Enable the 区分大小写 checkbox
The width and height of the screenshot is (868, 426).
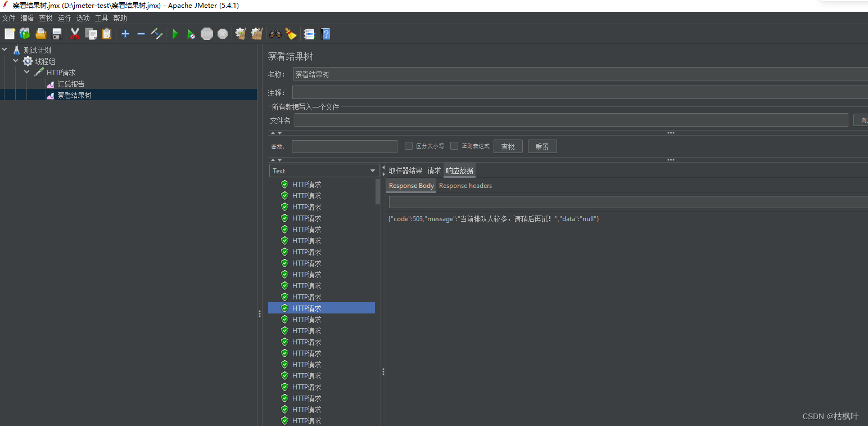[x=409, y=146]
